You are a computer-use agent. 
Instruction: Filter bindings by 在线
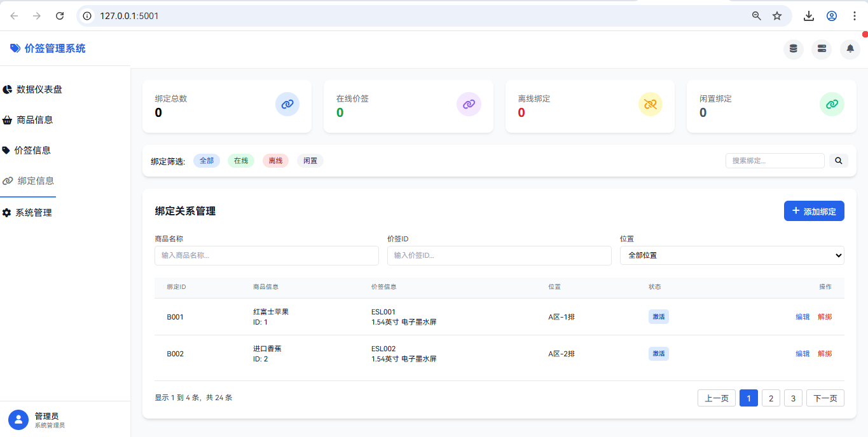[241, 161]
